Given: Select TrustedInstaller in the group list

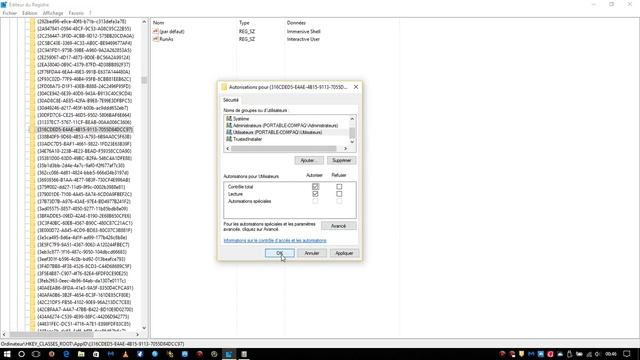Looking at the screenshot, I should (x=247, y=139).
